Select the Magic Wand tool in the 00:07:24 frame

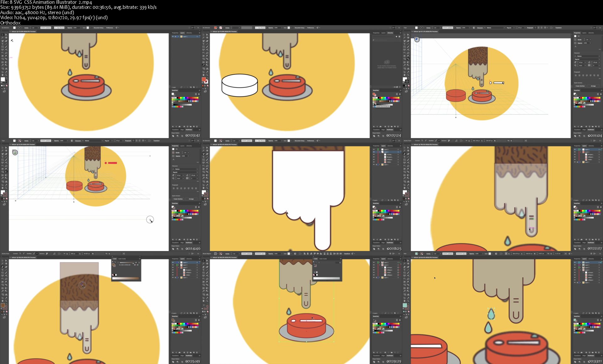204,38
